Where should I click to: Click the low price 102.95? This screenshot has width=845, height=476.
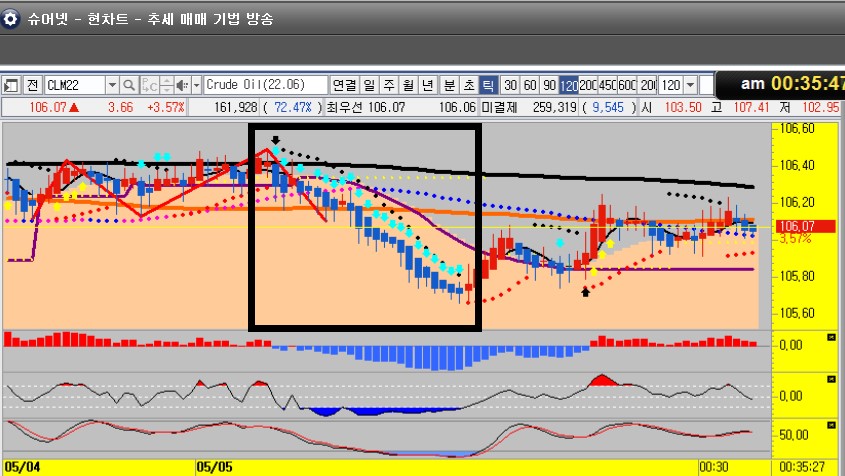(821, 107)
